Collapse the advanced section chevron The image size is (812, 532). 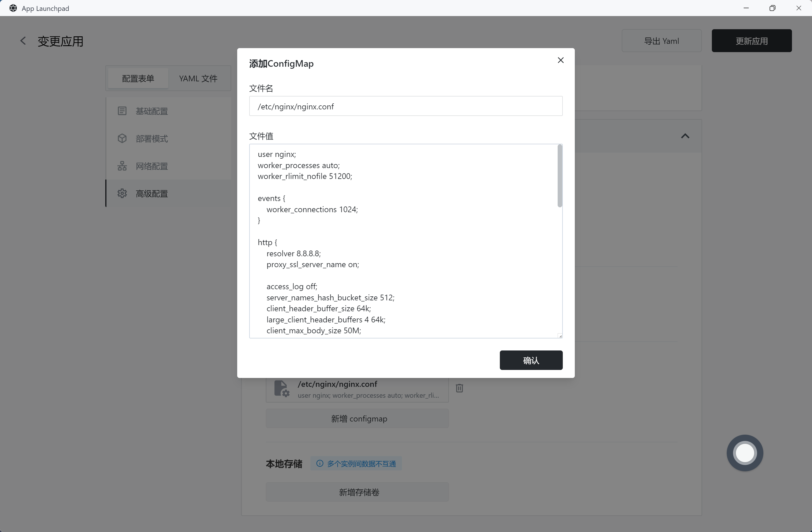(x=685, y=136)
